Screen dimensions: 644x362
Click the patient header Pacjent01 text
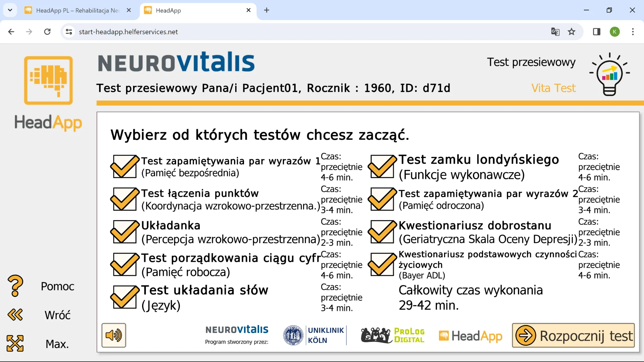pyautogui.click(x=273, y=88)
